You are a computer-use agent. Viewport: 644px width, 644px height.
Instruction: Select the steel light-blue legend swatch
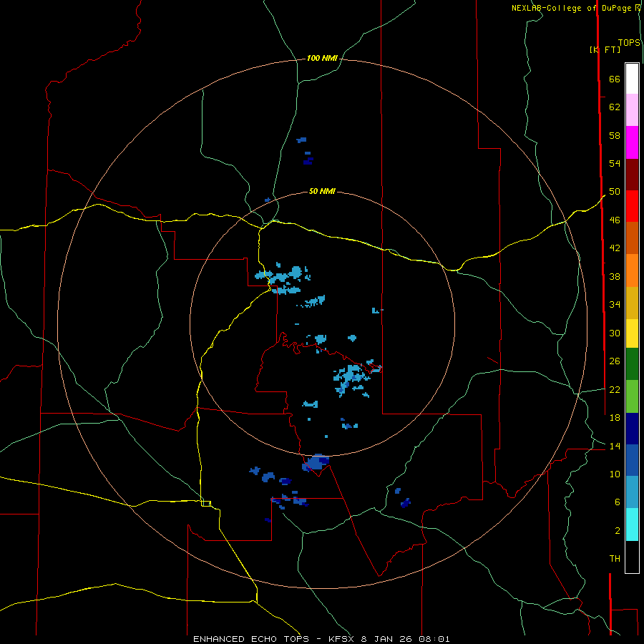point(632,492)
